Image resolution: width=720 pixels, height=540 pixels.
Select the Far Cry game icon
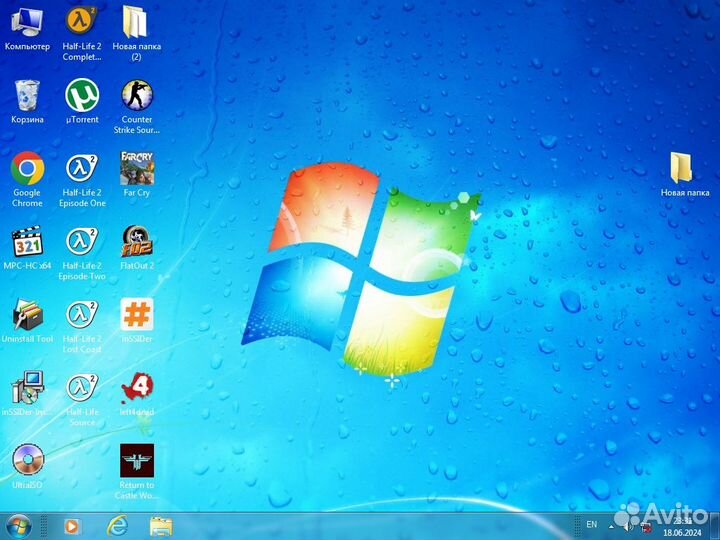tap(137, 168)
